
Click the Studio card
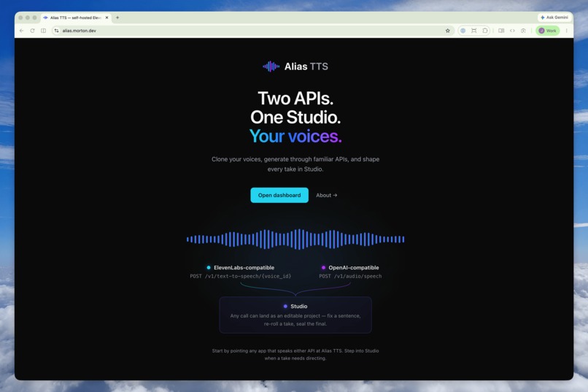[x=295, y=315]
